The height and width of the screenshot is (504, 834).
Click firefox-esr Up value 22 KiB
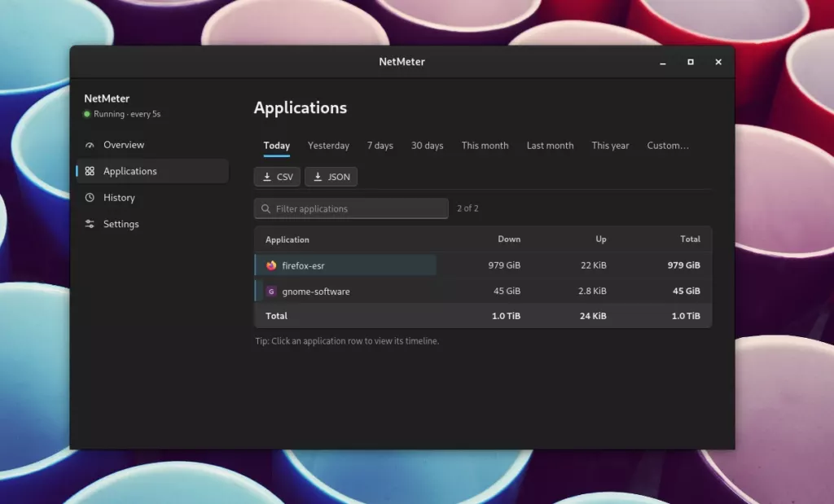pyautogui.click(x=594, y=265)
